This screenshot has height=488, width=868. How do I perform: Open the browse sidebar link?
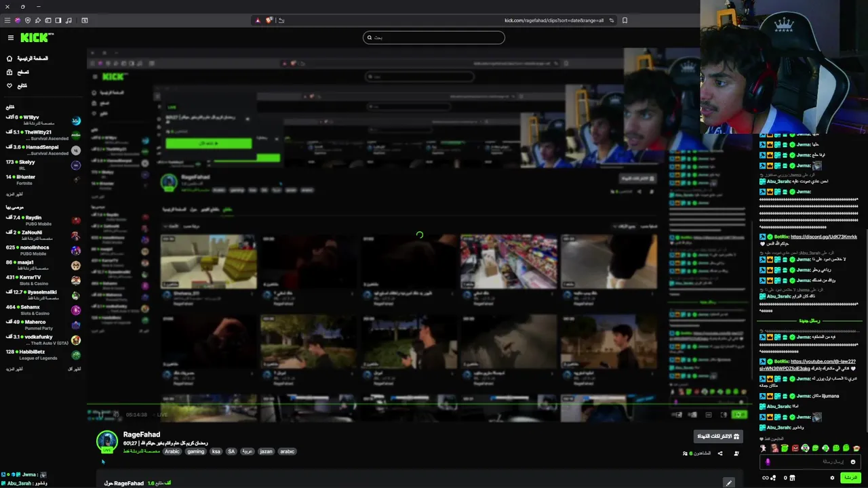click(x=18, y=72)
